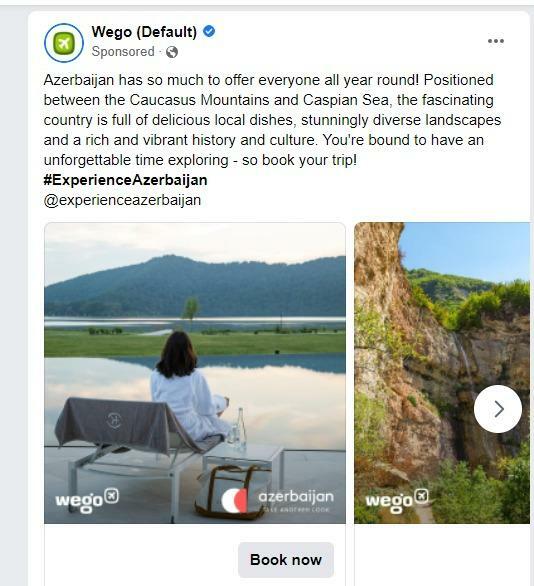The image size is (534, 586).
Task: Advance carousel with the next arrow
Action: point(498,409)
